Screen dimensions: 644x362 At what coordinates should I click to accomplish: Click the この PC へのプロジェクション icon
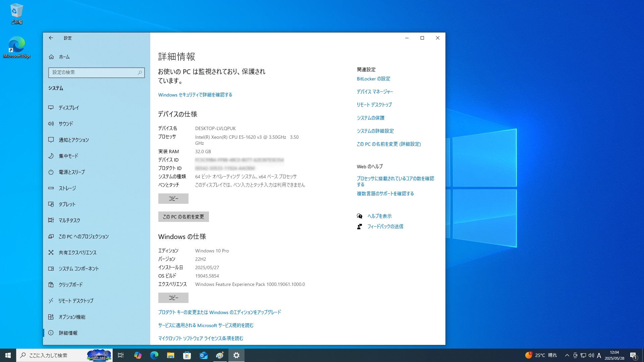tap(51, 236)
